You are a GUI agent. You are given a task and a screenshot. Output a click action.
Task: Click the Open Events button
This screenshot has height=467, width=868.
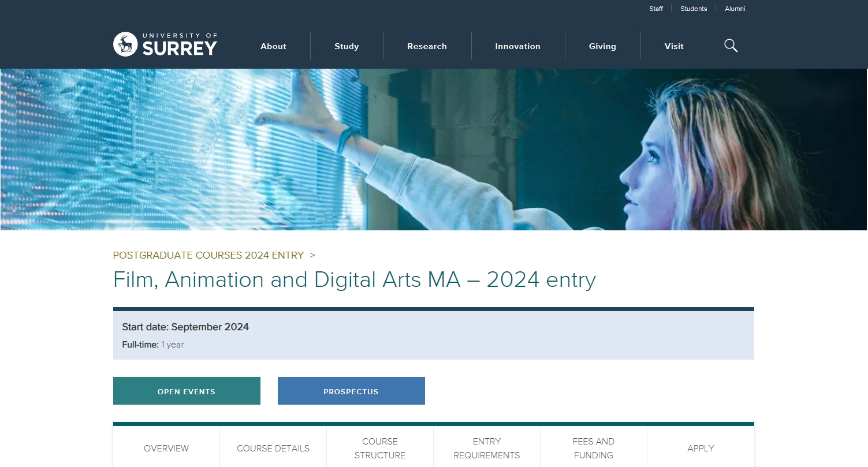(187, 391)
